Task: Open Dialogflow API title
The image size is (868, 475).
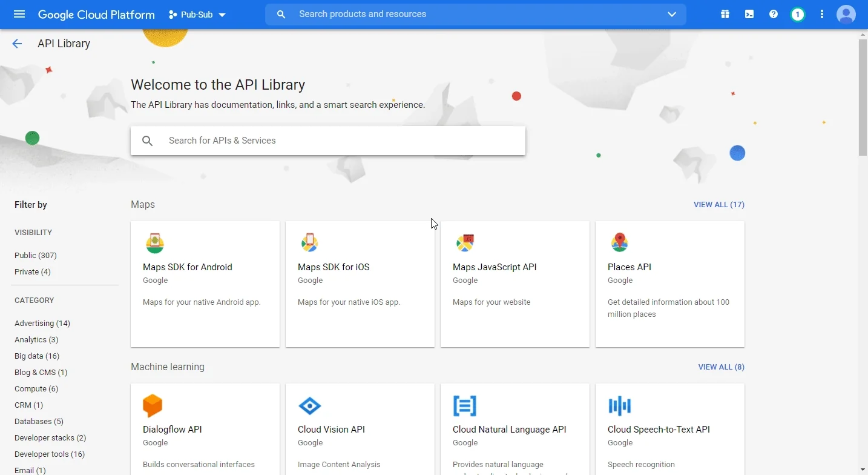Action: pyautogui.click(x=173, y=430)
